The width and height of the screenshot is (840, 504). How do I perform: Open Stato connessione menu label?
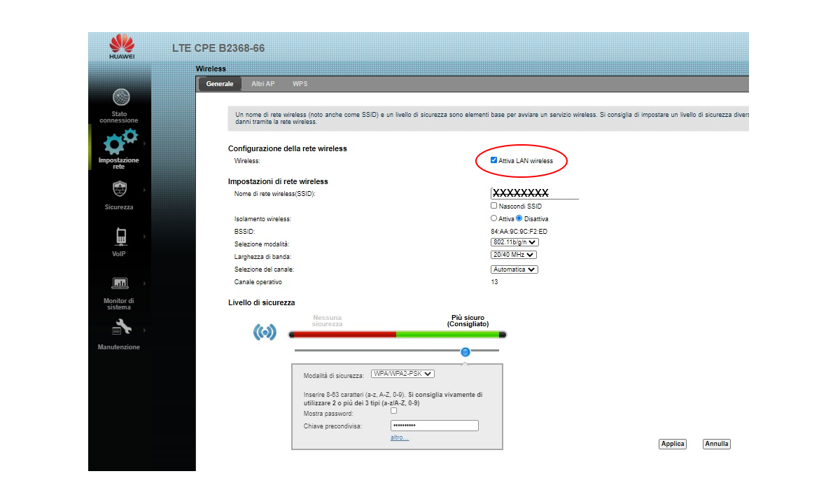pyautogui.click(x=119, y=117)
